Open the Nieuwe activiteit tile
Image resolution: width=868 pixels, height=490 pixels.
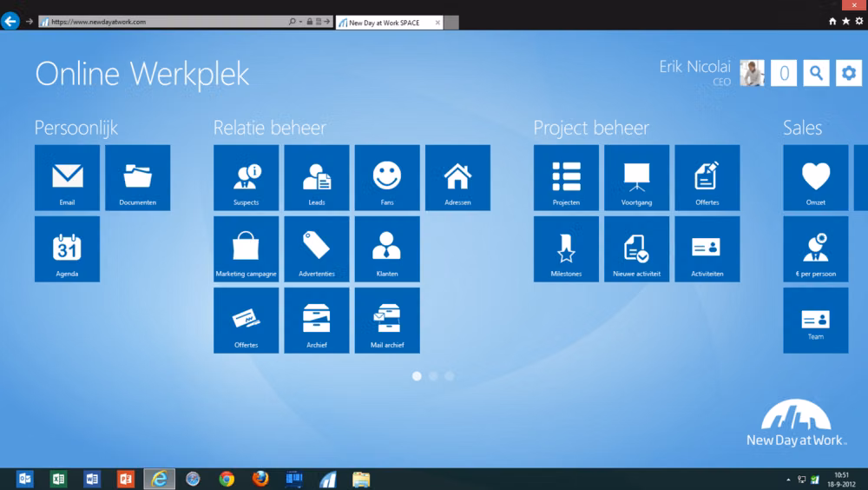(636, 248)
